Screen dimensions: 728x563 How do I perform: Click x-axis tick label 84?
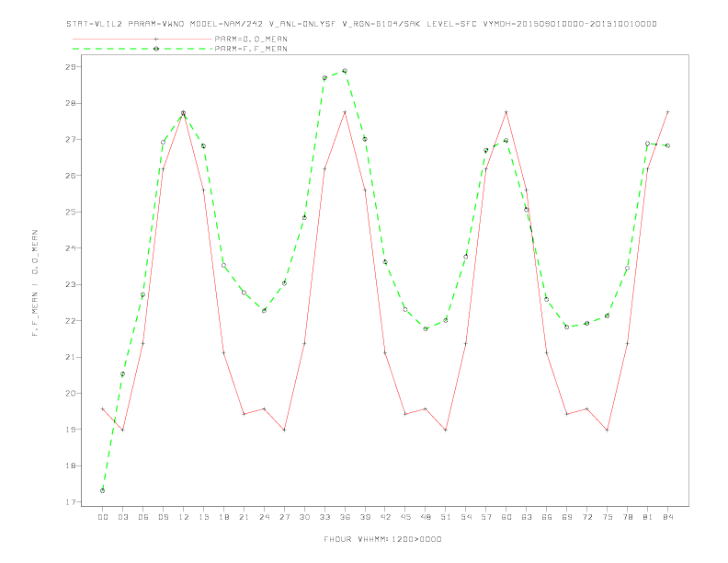click(x=667, y=517)
